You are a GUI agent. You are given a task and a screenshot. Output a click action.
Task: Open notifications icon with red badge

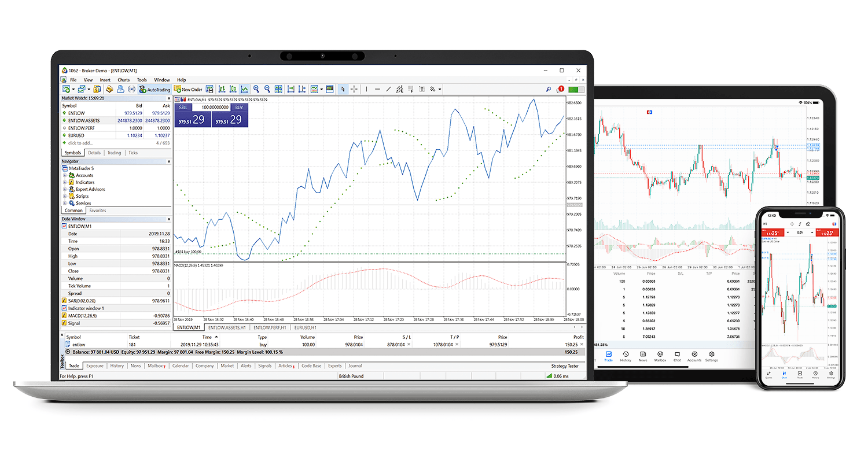pos(560,89)
